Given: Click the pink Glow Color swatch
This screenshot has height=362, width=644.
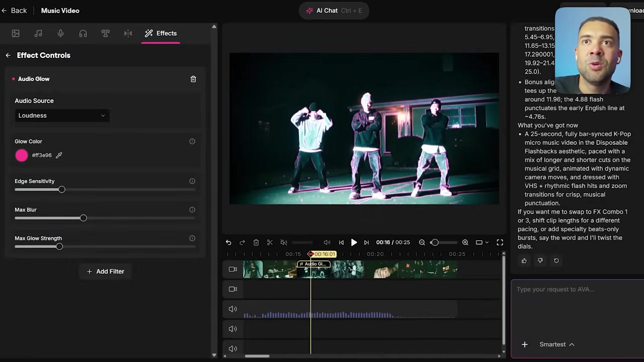Looking at the screenshot, I should pyautogui.click(x=22, y=155).
